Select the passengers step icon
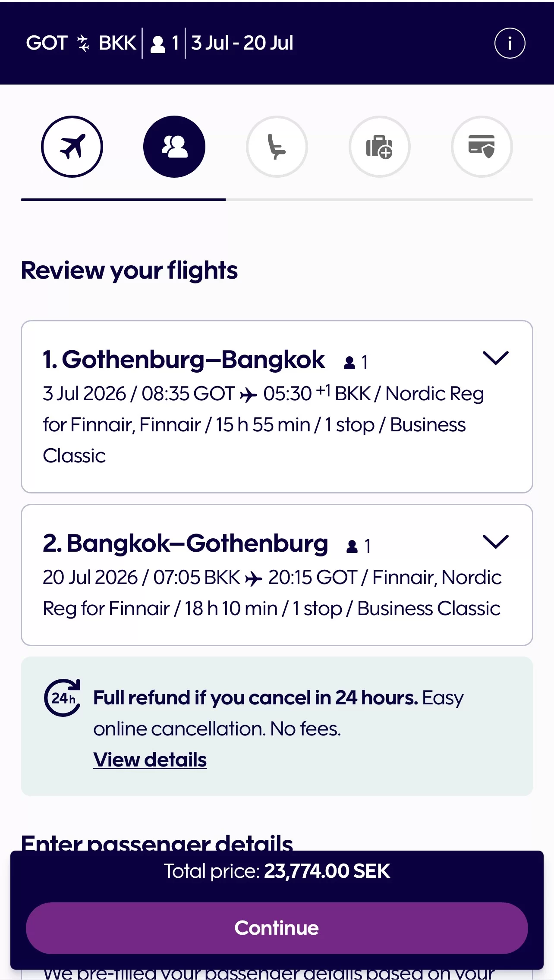This screenshot has width=554, height=980. click(x=174, y=147)
